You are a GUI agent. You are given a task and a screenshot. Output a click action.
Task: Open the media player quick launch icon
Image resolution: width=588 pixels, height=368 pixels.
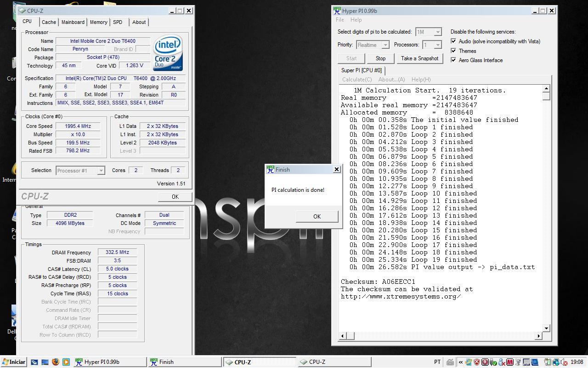click(66, 362)
